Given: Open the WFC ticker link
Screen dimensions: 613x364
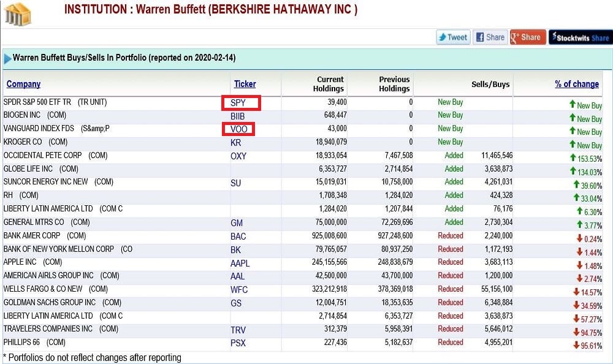Looking at the screenshot, I should [238, 290].
